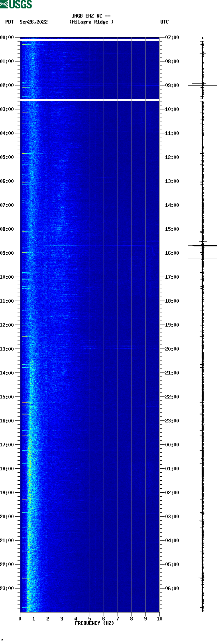The width and height of the screenshot is (220, 644).
Task: Click the PDT time label '00:00'
Action: (7, 38)
